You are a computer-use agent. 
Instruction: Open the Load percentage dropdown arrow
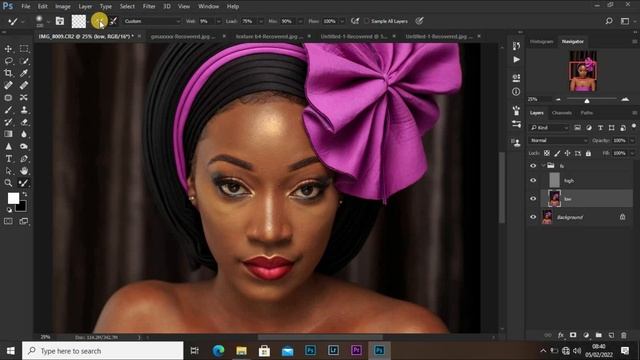[x=261, y=21]
